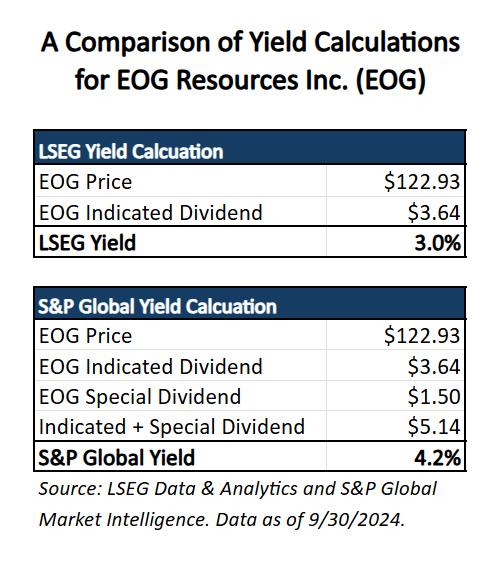
Task: Select the 3.0% yield value
Action: click(x=437, y=243)
